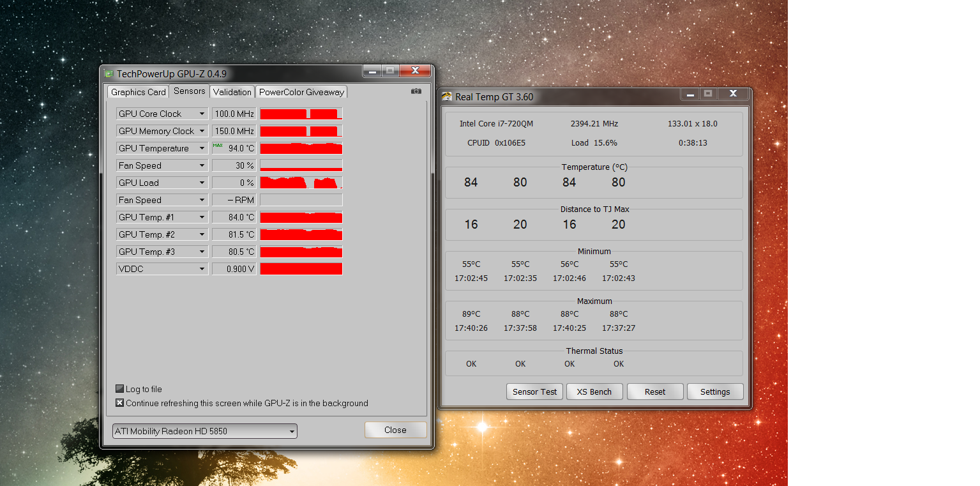Screen dimensions: 980x486
Task: Click the GPU Load history graph
Action: (301, 183)
